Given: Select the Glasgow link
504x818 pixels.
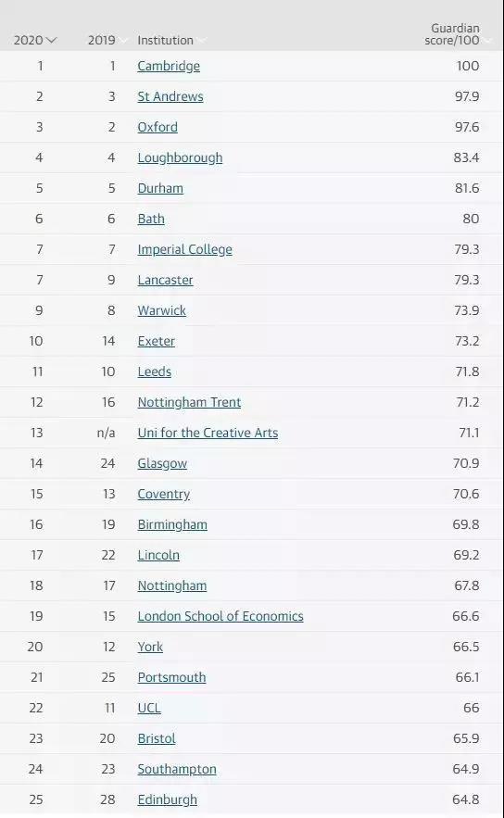Looking at the screenshot, I should pyautogui.click(x=162, y=464).
